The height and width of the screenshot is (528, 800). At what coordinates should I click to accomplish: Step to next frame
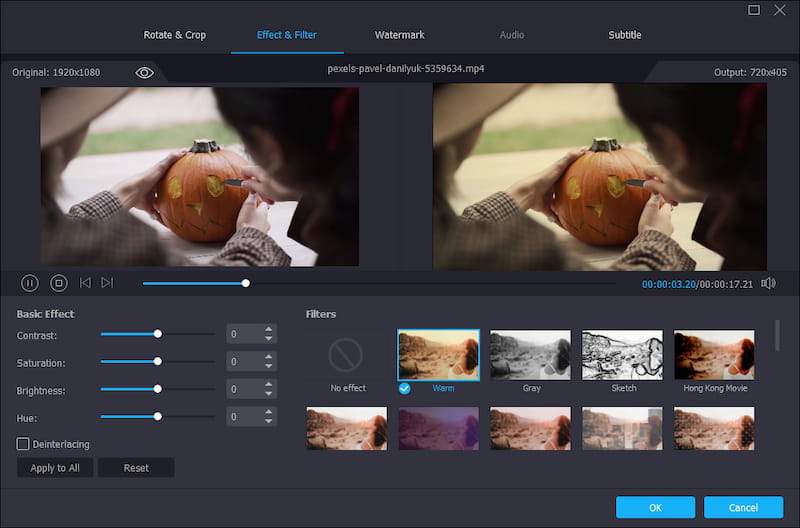coord(107,283)
